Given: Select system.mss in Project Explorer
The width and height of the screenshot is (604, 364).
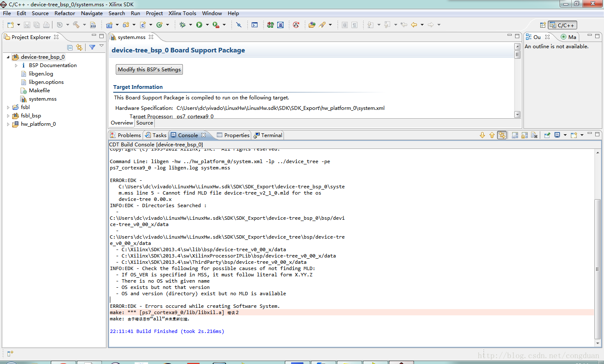Looking at the screenshot, I should pos(43,99).
